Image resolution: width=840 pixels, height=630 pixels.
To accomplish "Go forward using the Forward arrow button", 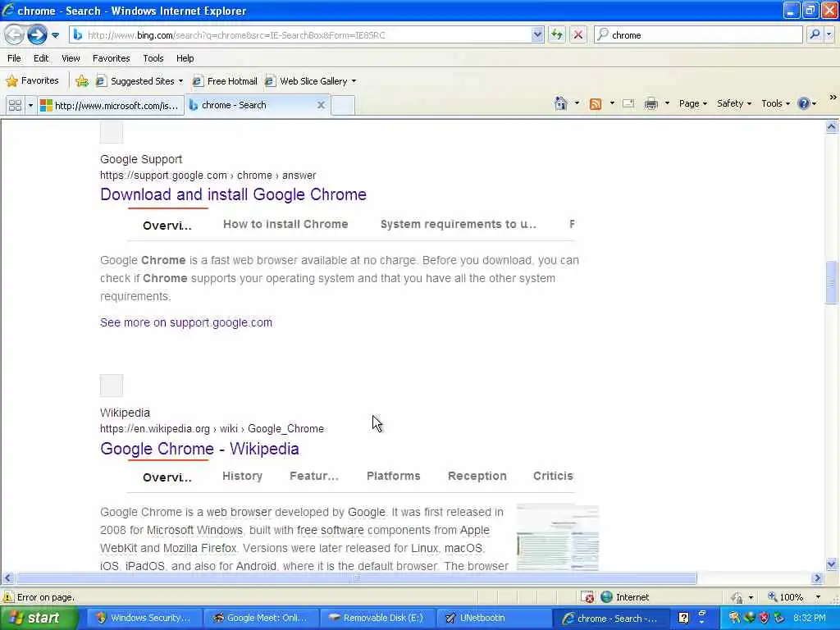I will (37, 34).
